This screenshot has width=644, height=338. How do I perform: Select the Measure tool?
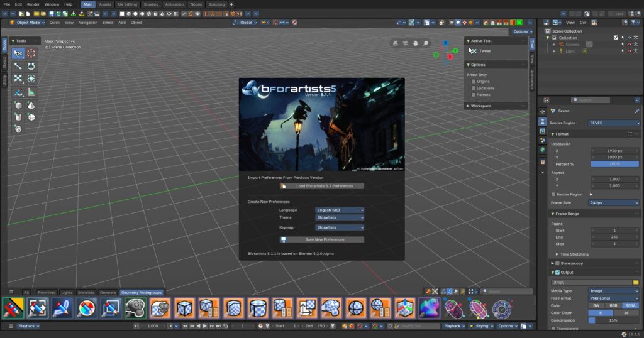click(x=31, y=92)
